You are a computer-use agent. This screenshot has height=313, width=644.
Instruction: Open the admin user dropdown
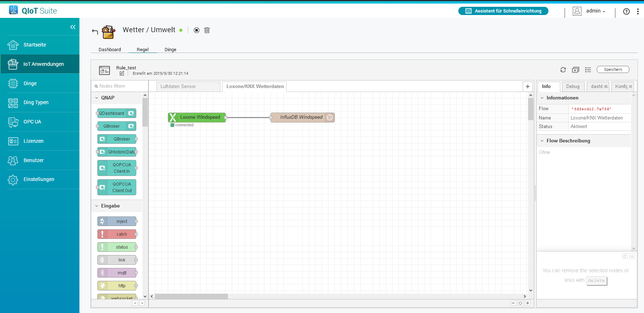click(x=596, y=11)
